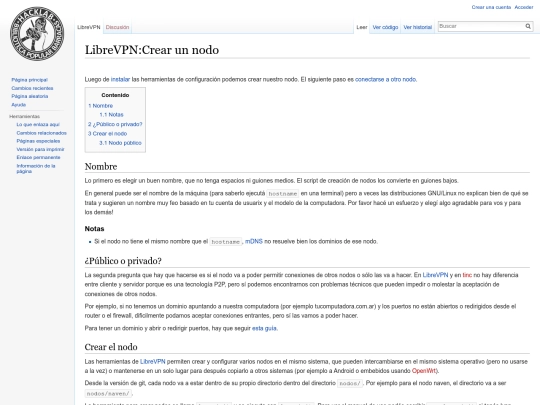Screen dimensions: 540x405
Task: Open Cambios recientes in sidebar
Action: (32, 88)
